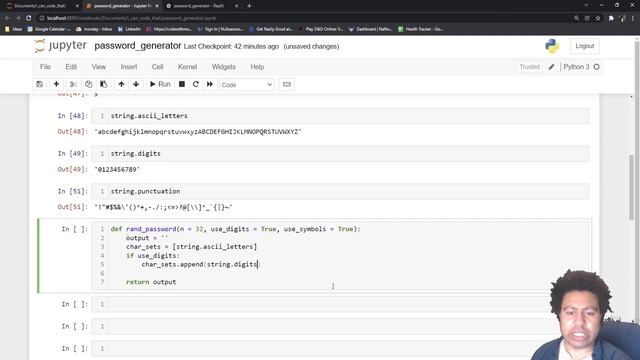Open a new browser tab
Image resolution: width=640 pixels, height=360 pixels.
(249, 6)
